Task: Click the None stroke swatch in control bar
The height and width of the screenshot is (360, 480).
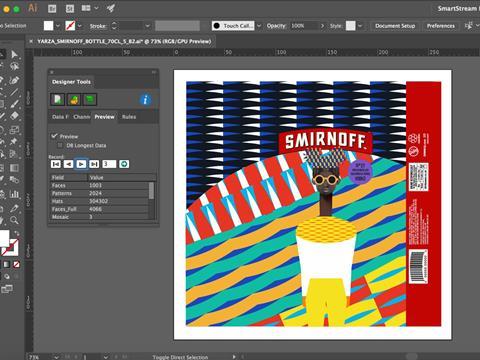Action: click(70, 26)
